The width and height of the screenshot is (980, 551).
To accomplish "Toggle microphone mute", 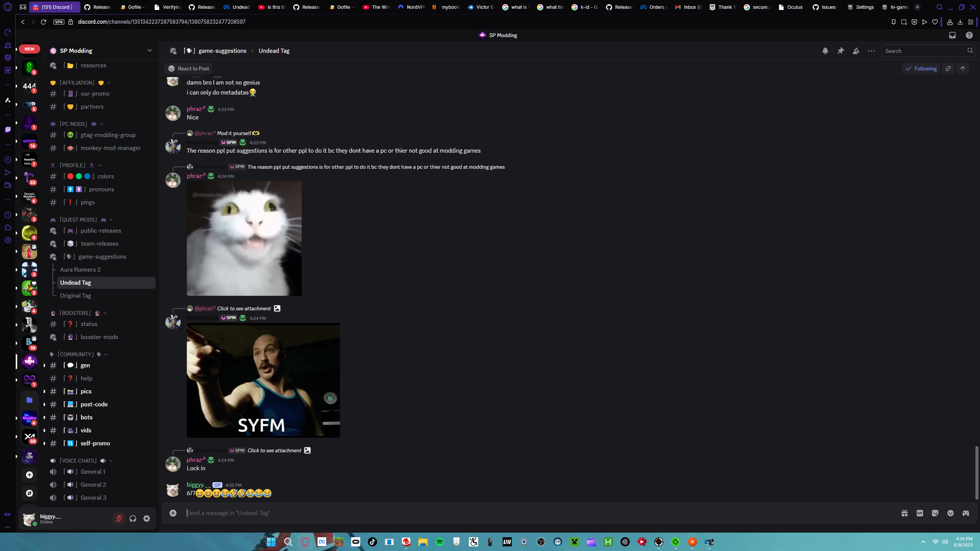I will tap(119, 518).
